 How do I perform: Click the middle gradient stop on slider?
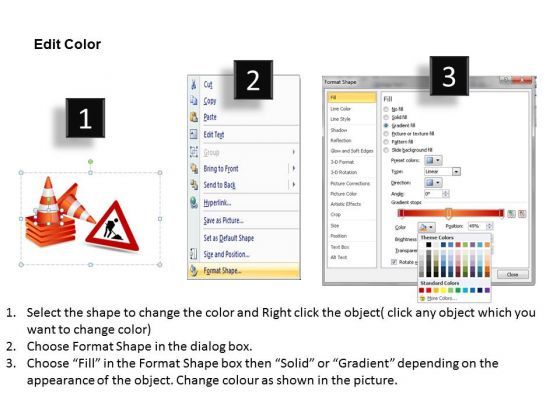point(449,214)
